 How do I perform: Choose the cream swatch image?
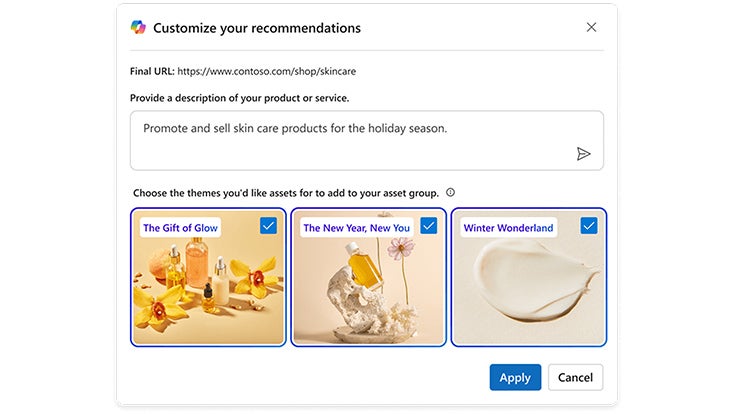click(528, 290)
